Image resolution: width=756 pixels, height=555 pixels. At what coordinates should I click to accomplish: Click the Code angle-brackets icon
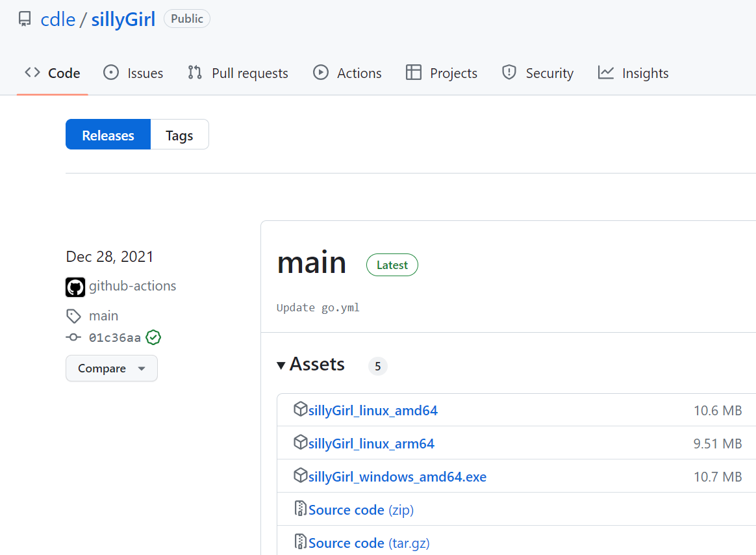[32, 72]
